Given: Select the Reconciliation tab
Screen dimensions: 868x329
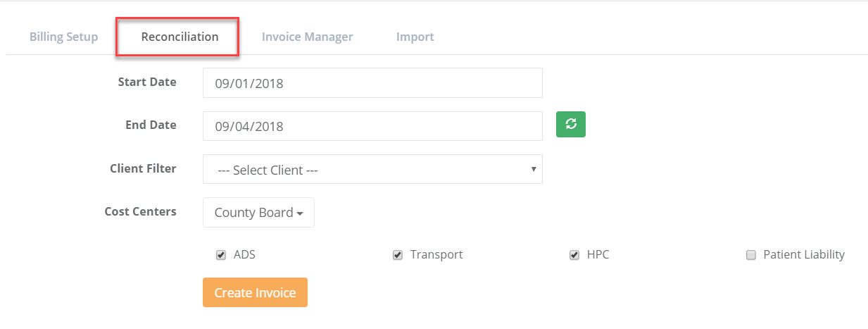Looking at the screenshot, I should pos(180,37).
